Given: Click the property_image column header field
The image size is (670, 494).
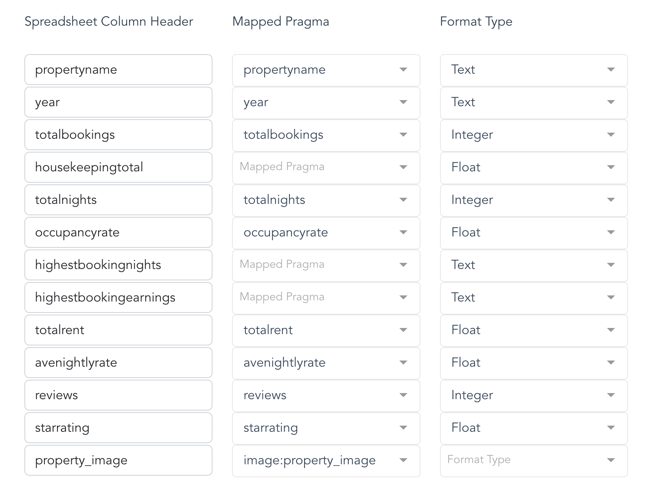Looking at the screenshot, I should (x=118, y=460).
